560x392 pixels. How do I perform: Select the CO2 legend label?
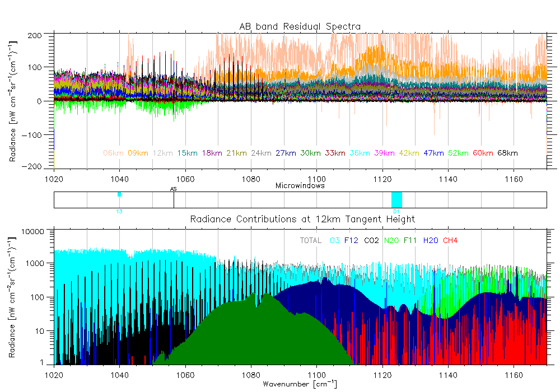(371, 241)
